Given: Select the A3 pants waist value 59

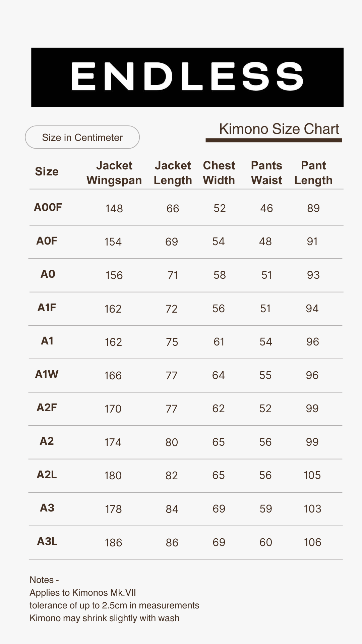Looking at the screenshot, I should pyautogui.click(x=266, y=509).
